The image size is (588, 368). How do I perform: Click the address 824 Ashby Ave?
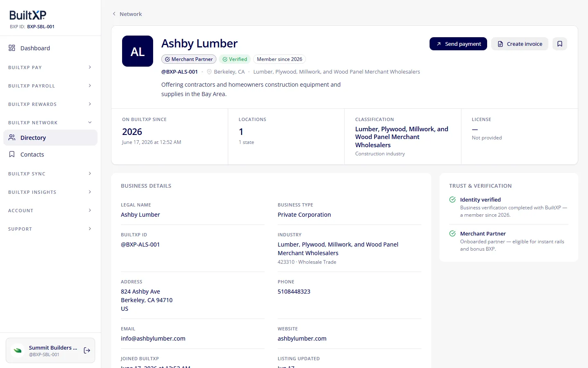pyautogui.click(x=140, y=292)
